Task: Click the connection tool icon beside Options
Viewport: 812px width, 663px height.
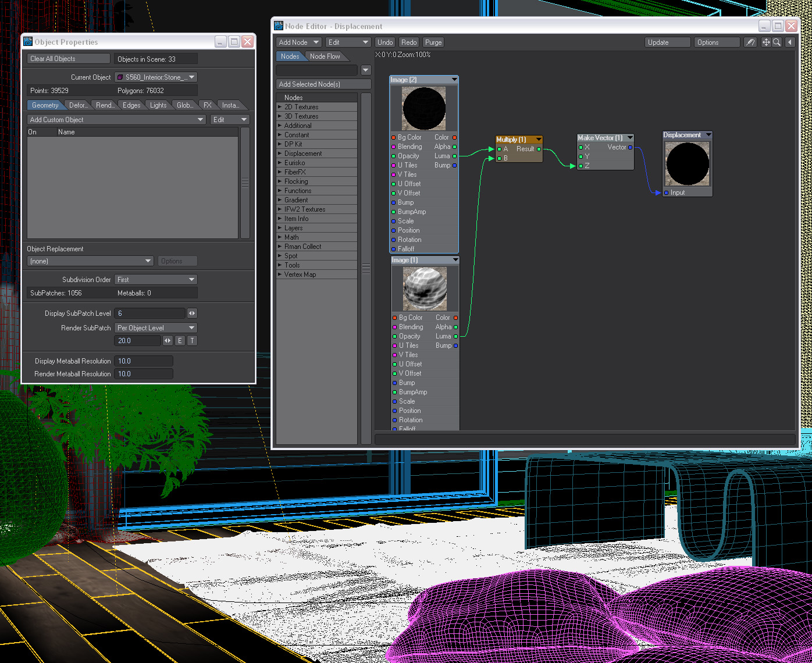Action: [x=750, y=42]
